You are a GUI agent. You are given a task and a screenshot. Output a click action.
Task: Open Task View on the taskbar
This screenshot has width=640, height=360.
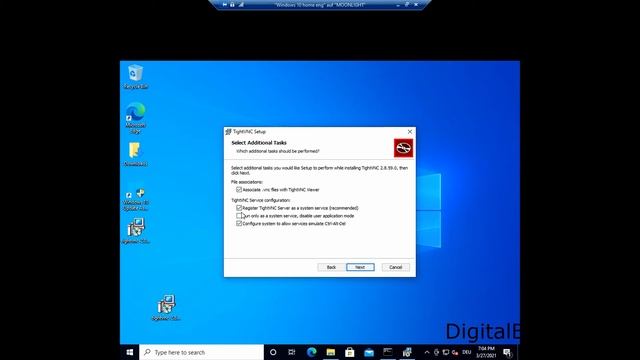pyautogui.click(x=291, y=352)
